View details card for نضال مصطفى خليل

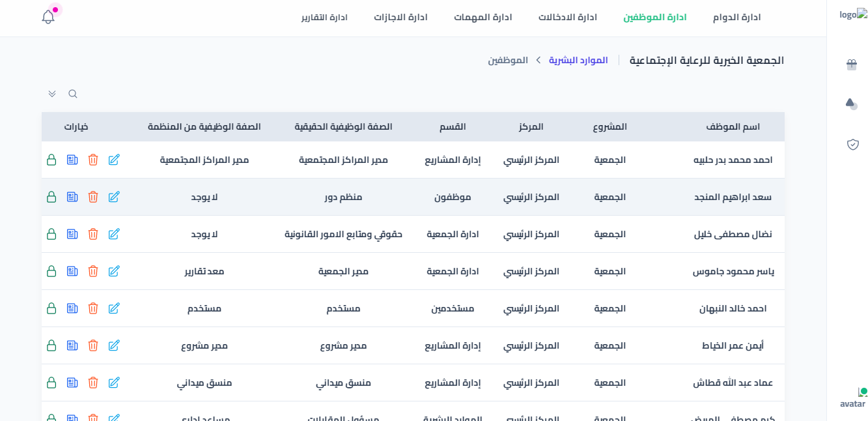point(72,234)
